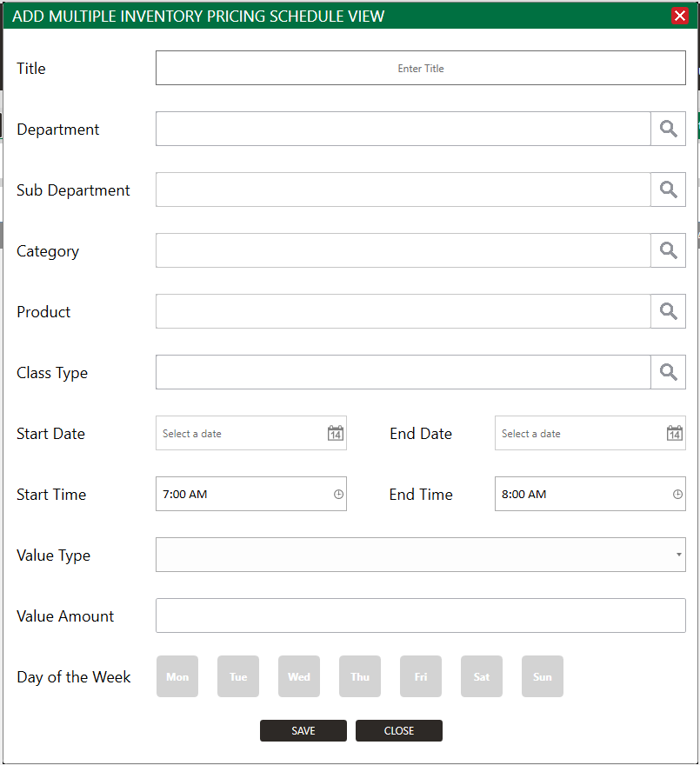Open the Product search lookup icon
700x765 pixels.
668,311
